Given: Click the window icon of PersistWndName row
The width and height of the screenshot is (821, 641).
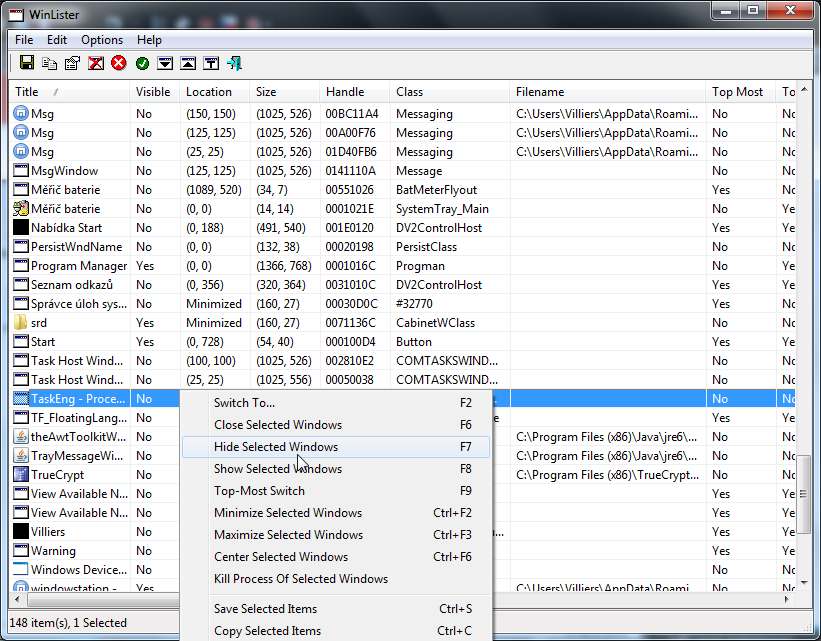Looking at the screenshot, I should click(x=20, y=247).
